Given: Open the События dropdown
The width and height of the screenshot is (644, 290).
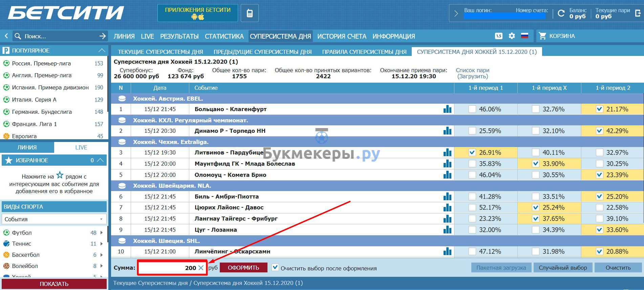Looking at the screenshot, I should tap(54, 219).
